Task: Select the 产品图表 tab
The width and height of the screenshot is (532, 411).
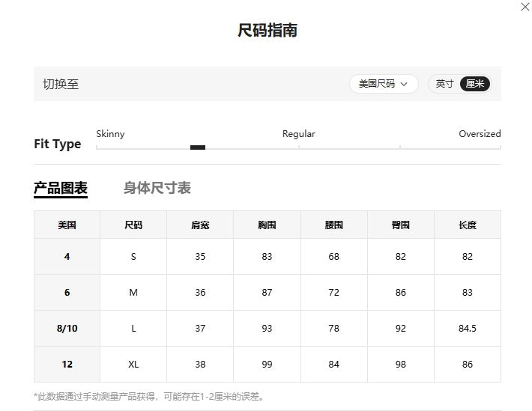Action: [61, 188]
